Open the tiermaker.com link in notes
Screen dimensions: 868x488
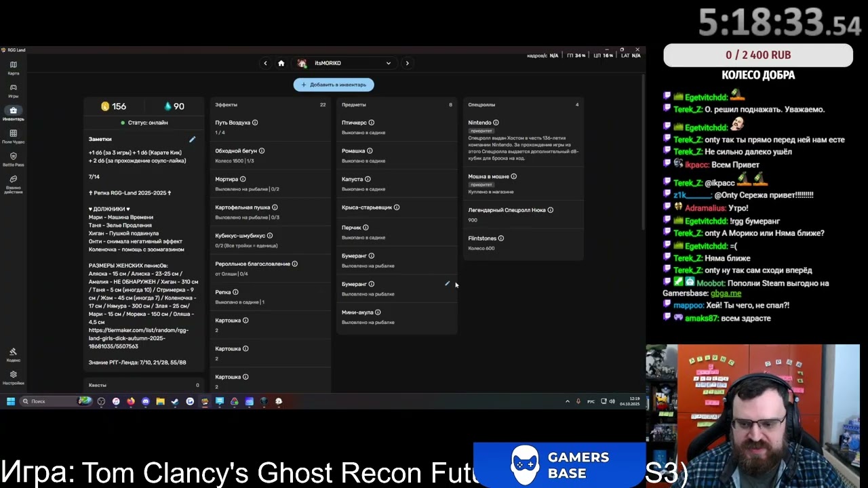pos(139,338)
